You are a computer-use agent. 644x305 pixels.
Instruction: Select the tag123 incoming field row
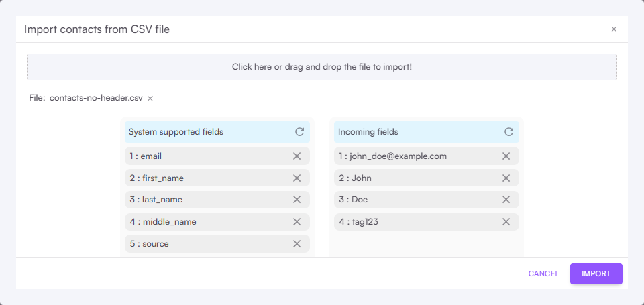pos(416,222)
